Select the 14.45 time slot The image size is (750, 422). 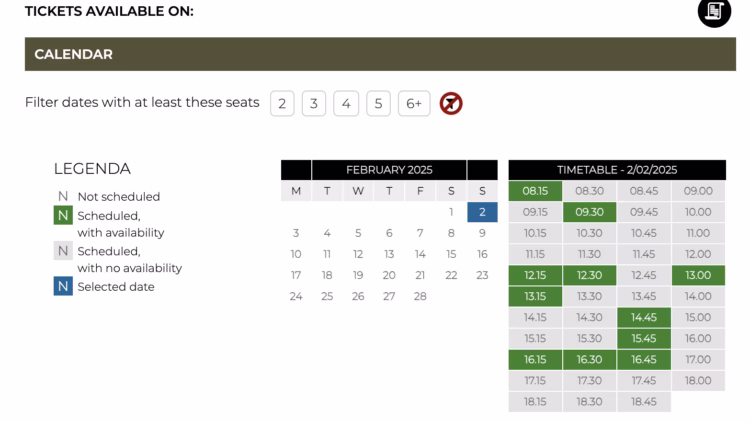tap(644, 317)
